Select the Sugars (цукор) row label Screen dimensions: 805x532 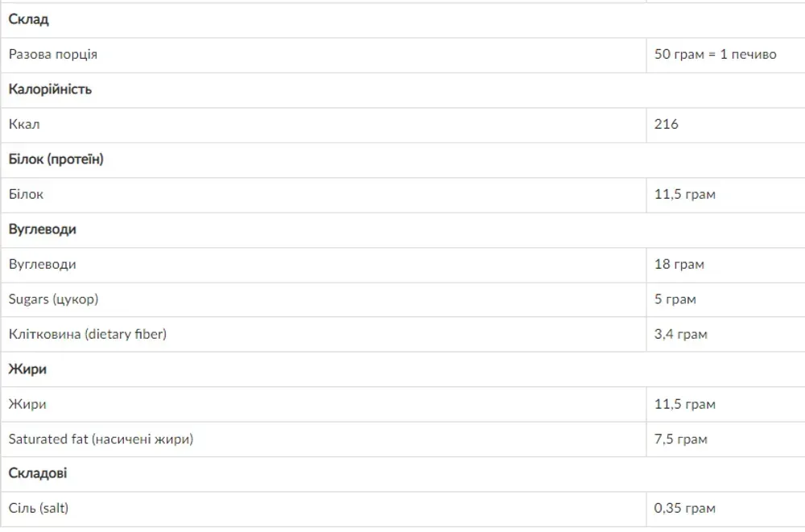point(53,299)
